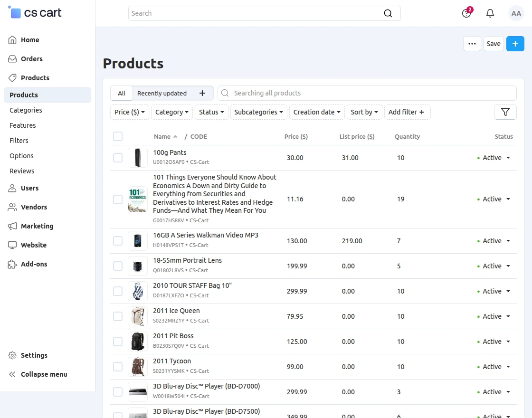532x418 pixels.
Task: Select the All products tab
Action: coord(121,93)
